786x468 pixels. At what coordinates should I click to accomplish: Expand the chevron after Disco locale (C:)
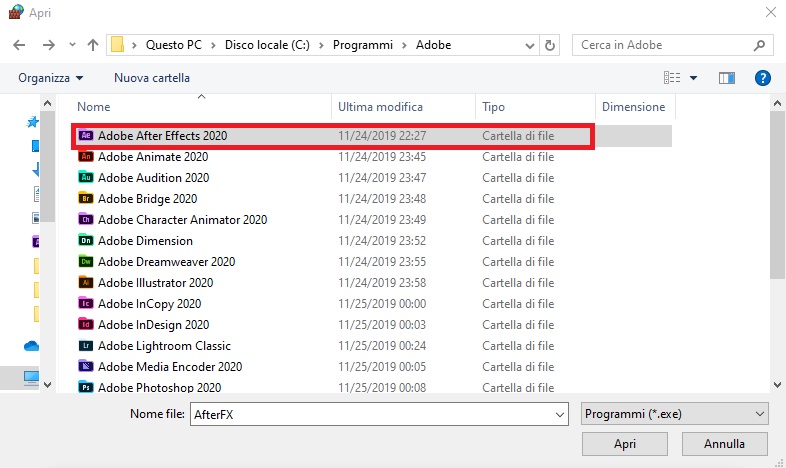(321, 45)
